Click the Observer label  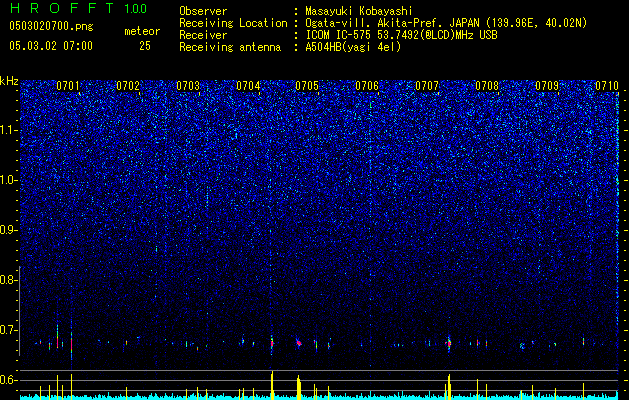(203, 11)
